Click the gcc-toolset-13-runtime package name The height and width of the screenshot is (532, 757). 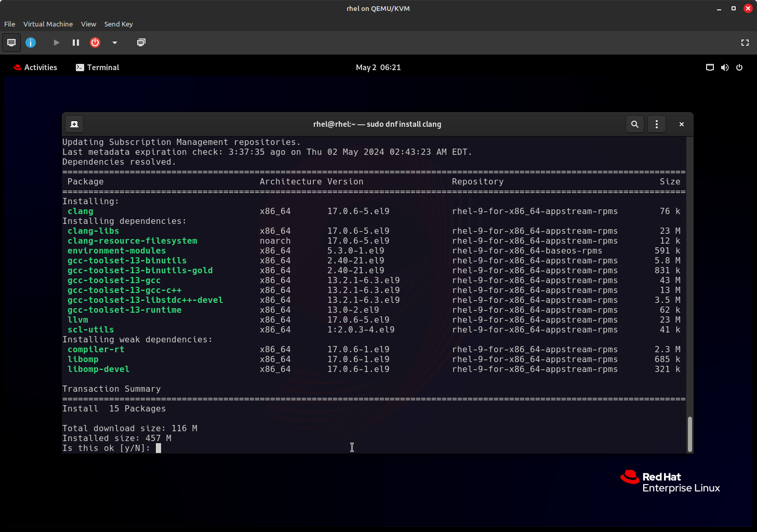[125, 310]
